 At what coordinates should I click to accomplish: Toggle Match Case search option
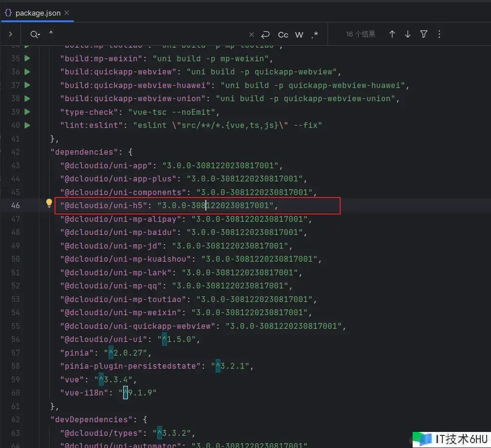[x=283, y=35]
